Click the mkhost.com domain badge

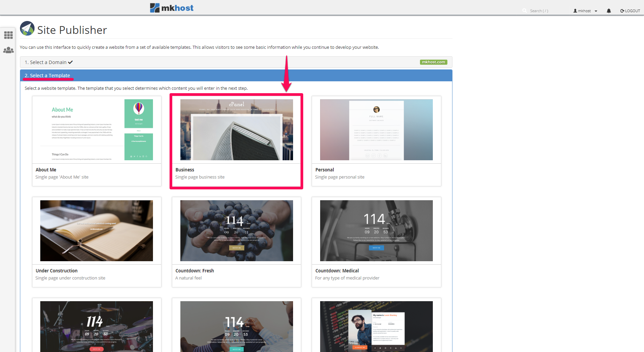click(433, 62)
